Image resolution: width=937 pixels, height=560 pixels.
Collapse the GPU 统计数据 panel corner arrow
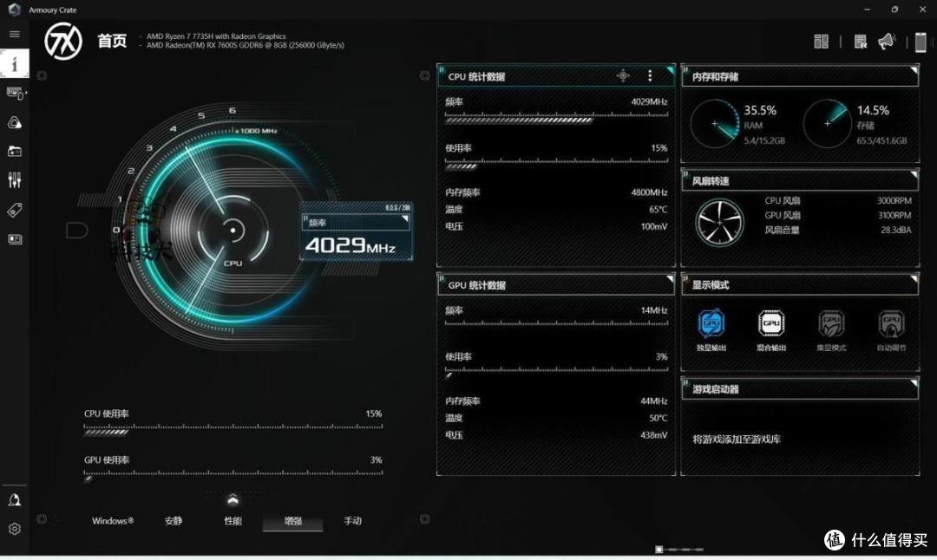point(670,279)
